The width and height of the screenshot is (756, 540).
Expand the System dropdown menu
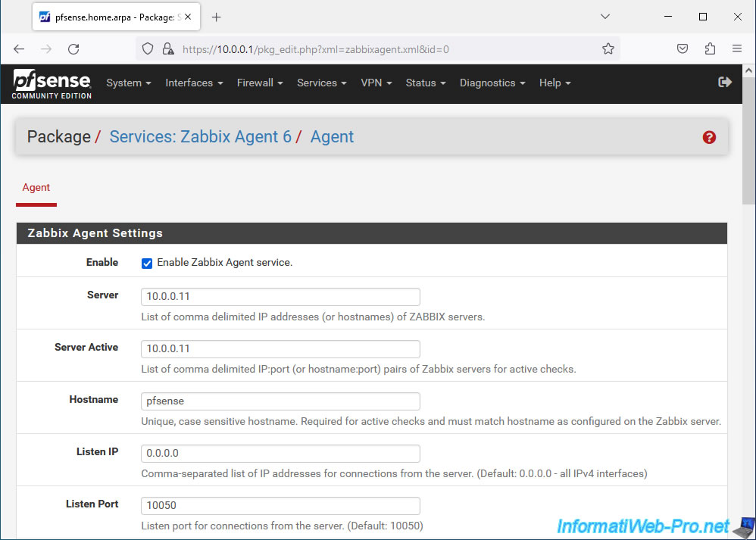click(x=129, y=83)
